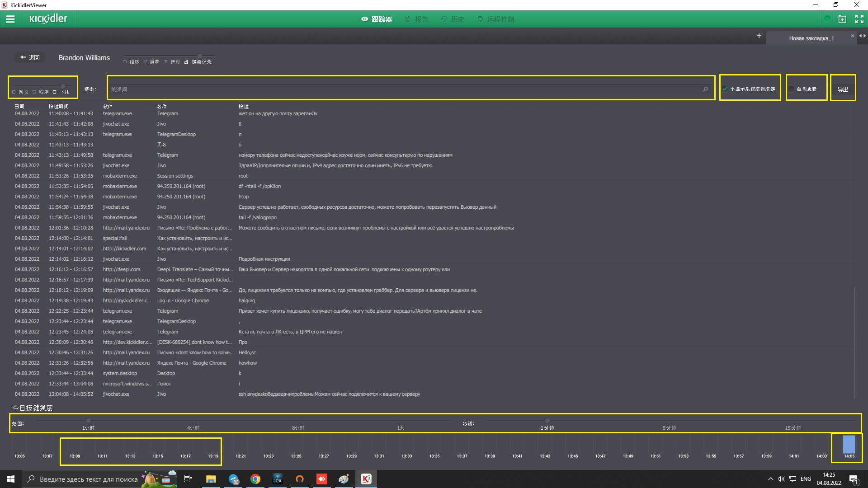Open the 远程控制 remote control tab
Image resolution: width=868 pixels, height=488 pixels.
tap(496, 19)
